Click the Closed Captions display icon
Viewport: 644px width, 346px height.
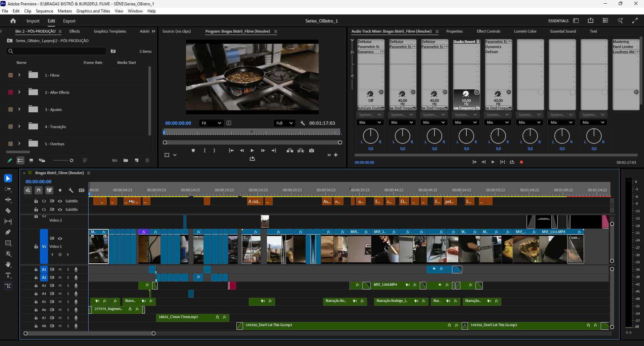pyautogui.click(x=81, y=190)
